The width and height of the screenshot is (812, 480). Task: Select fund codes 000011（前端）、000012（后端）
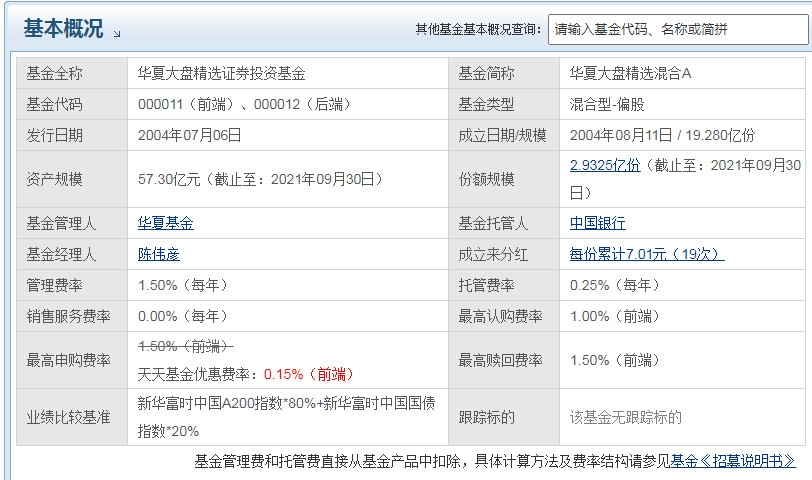coord(245,105)
